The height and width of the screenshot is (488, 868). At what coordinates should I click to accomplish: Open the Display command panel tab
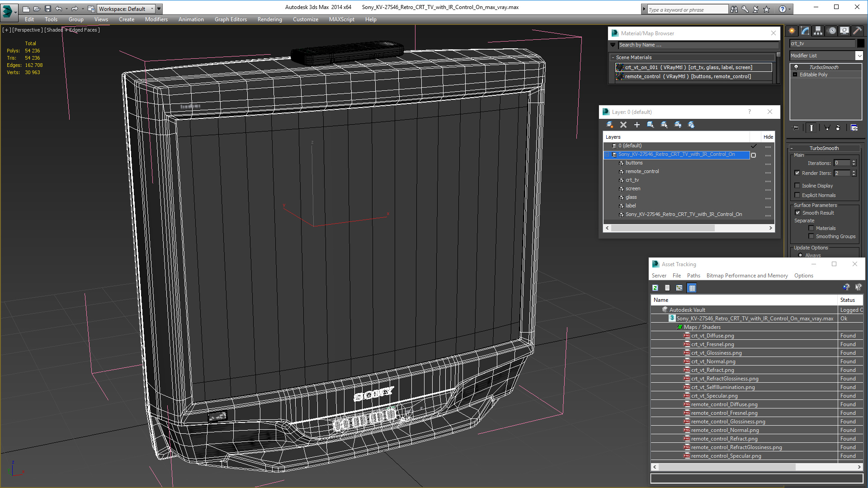pos(844,31)
